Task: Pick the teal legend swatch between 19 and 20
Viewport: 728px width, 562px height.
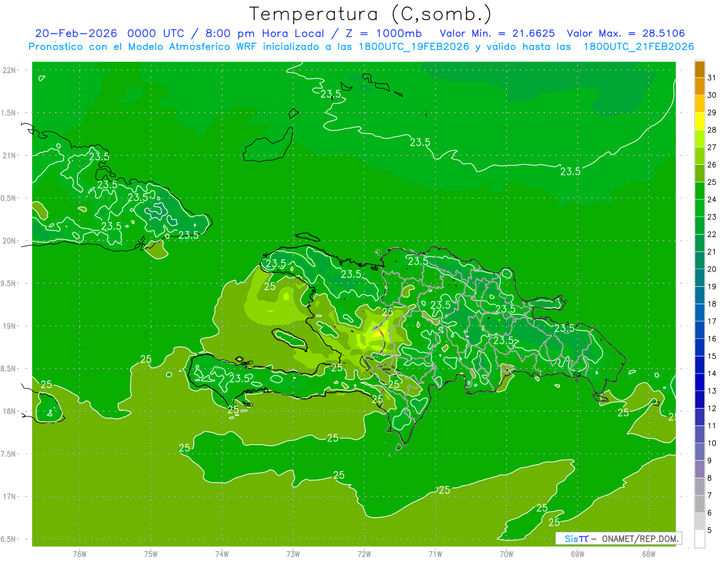Action: (x=699, y=278)
